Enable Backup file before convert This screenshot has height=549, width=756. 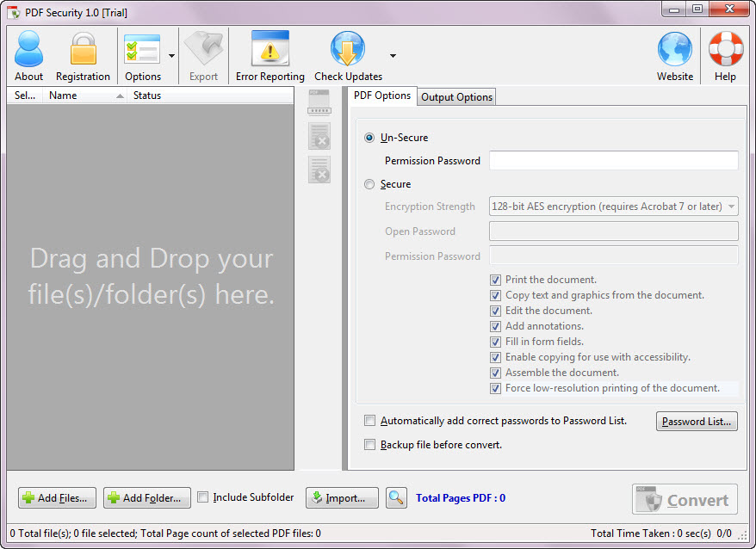tap(369, 444)
